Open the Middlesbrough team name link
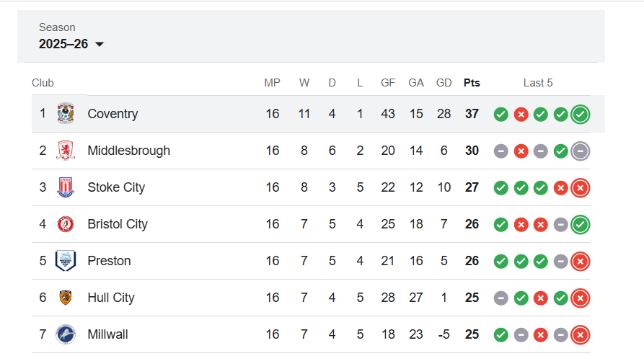This screenshot has height=356, width=644. coord(128,151)
